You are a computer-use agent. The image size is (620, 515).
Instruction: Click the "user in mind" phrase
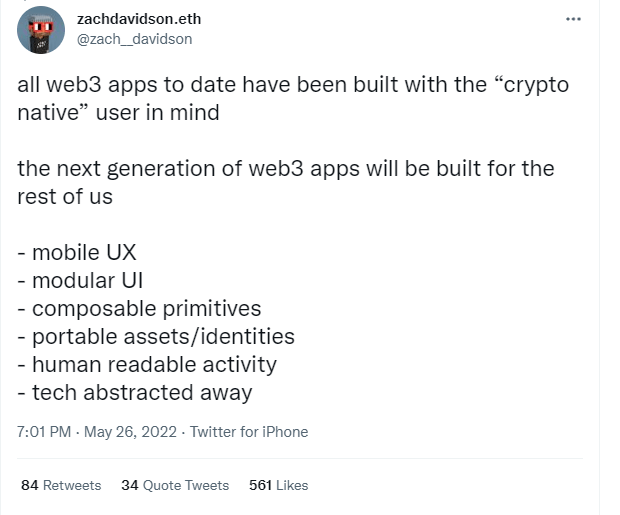pyautogui.click(x=157, y=112)
